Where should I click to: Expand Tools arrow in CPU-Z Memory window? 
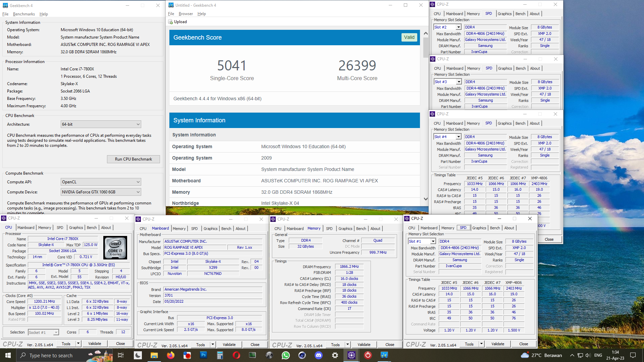tap(347, 345)
